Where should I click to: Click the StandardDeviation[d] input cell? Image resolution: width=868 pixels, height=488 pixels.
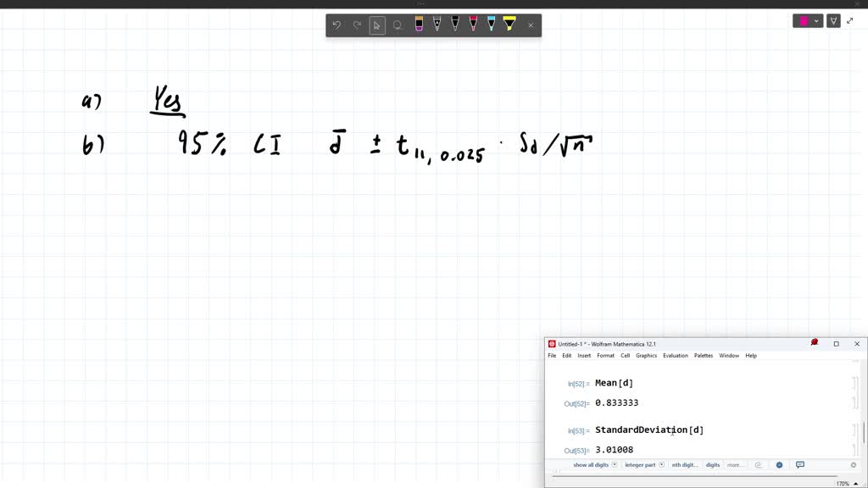tap(649, 430)
